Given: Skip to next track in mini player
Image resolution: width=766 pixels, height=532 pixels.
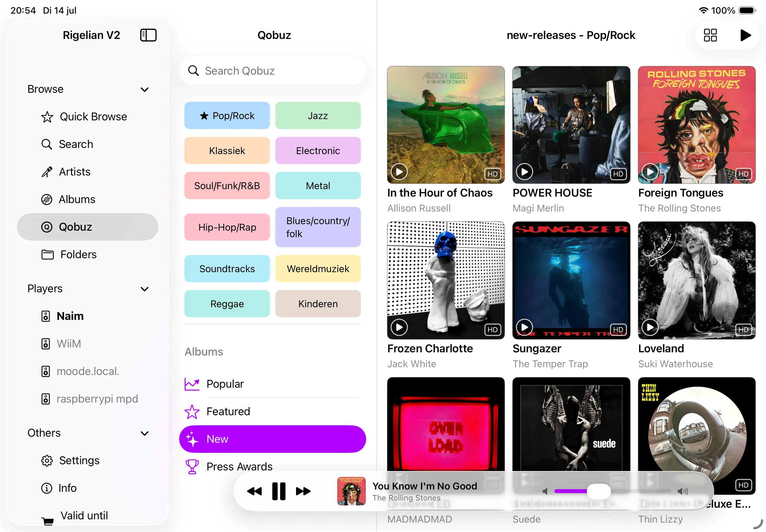Looking at the screenshot, I should [x=303, y=491].
